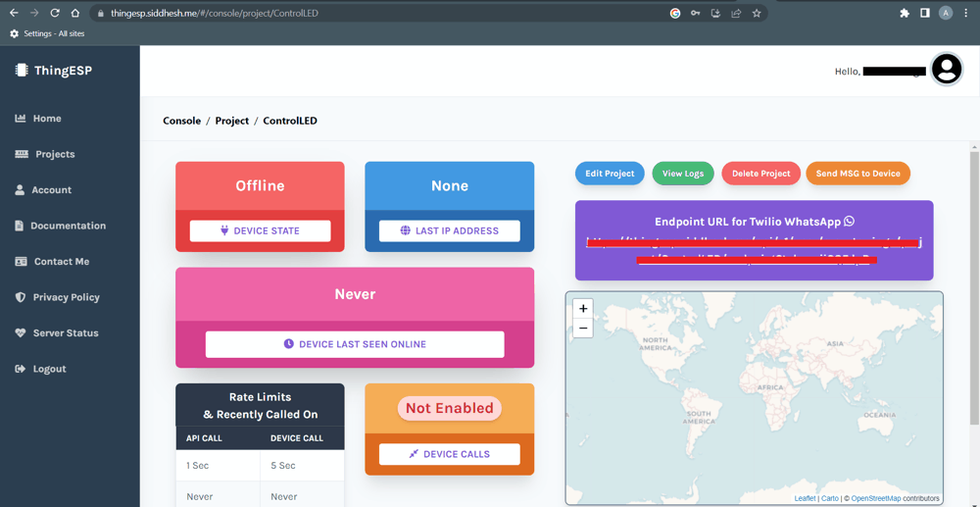Viewport: 980px width, 507px height.
Task: Reload the page using browser refresh icon
Action: tap(55, 14)
